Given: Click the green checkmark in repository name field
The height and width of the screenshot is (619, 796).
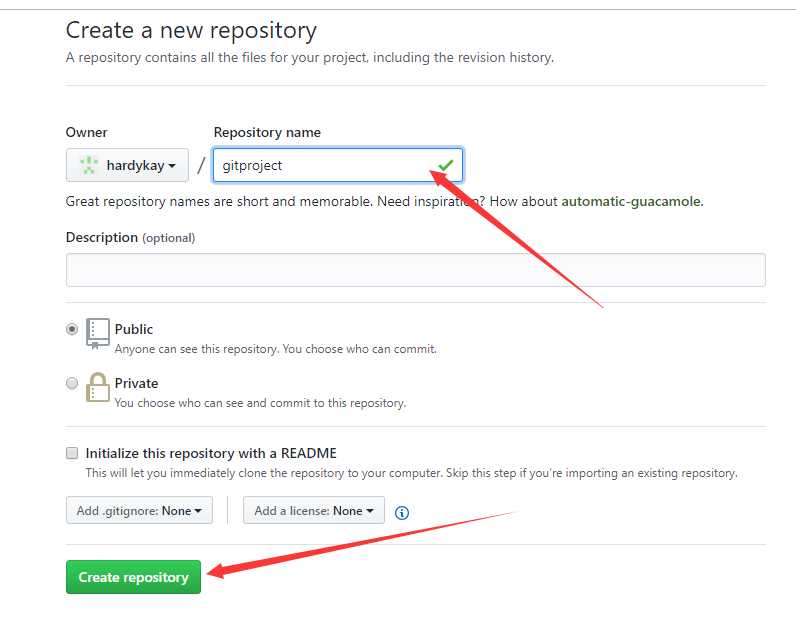Looking at the screenshot, I should tap(446, 165).
